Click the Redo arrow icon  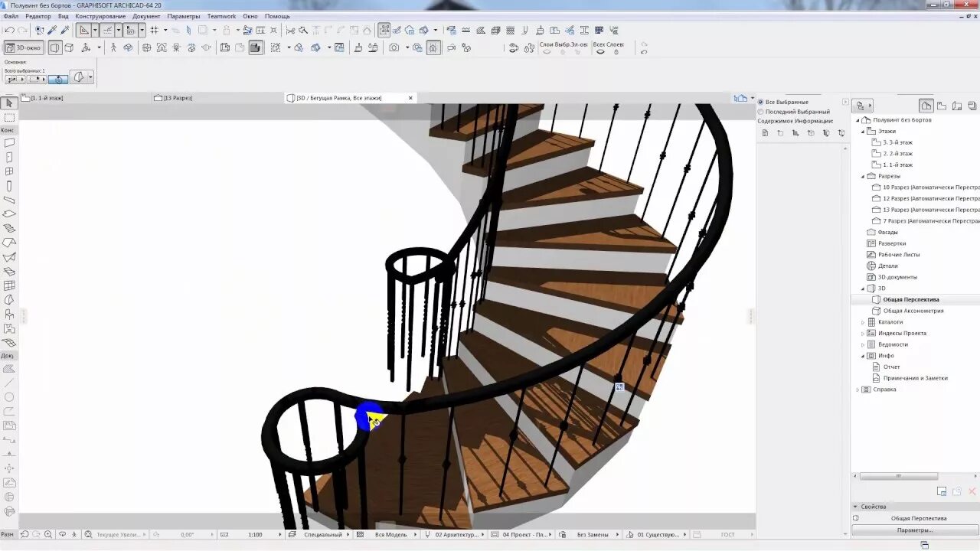pos(22,31)
